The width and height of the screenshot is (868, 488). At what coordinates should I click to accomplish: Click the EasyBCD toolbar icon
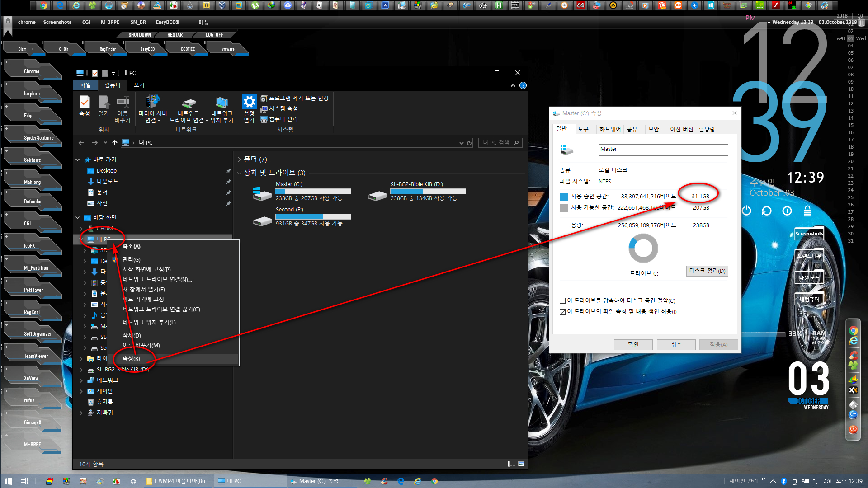(147, 49)
